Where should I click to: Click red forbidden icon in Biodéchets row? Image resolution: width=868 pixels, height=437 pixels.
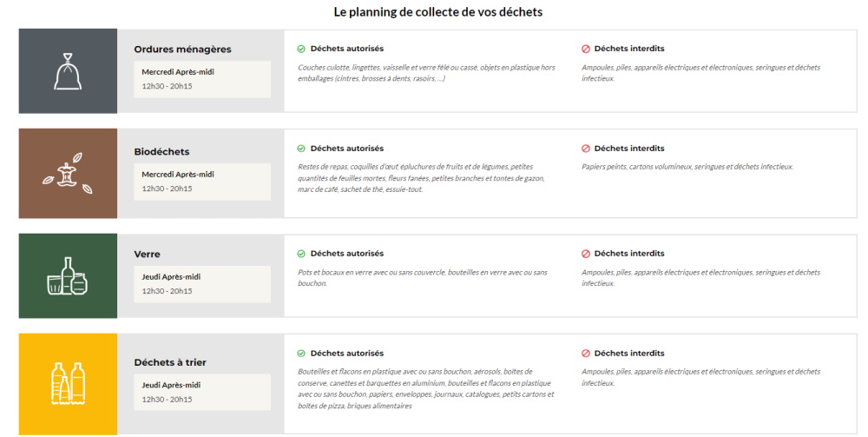tap(586, 149)
